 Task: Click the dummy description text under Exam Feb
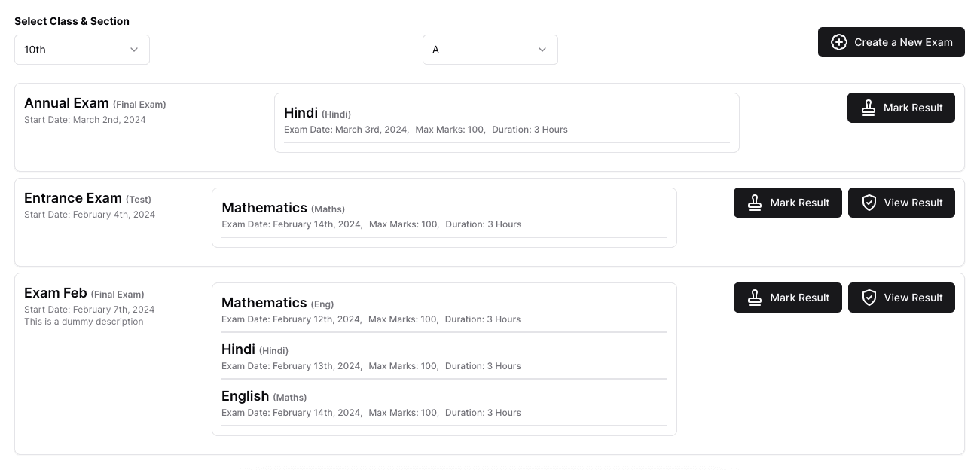84,322
